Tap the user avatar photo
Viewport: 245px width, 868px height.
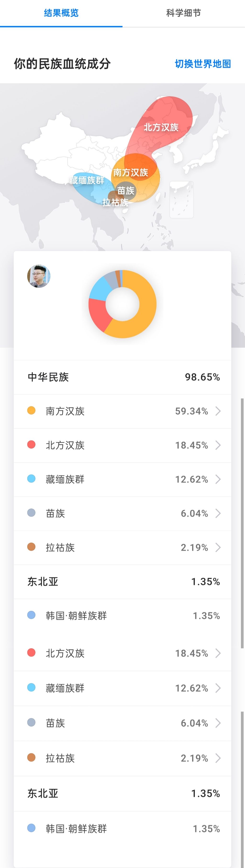[x=39, y=276]
